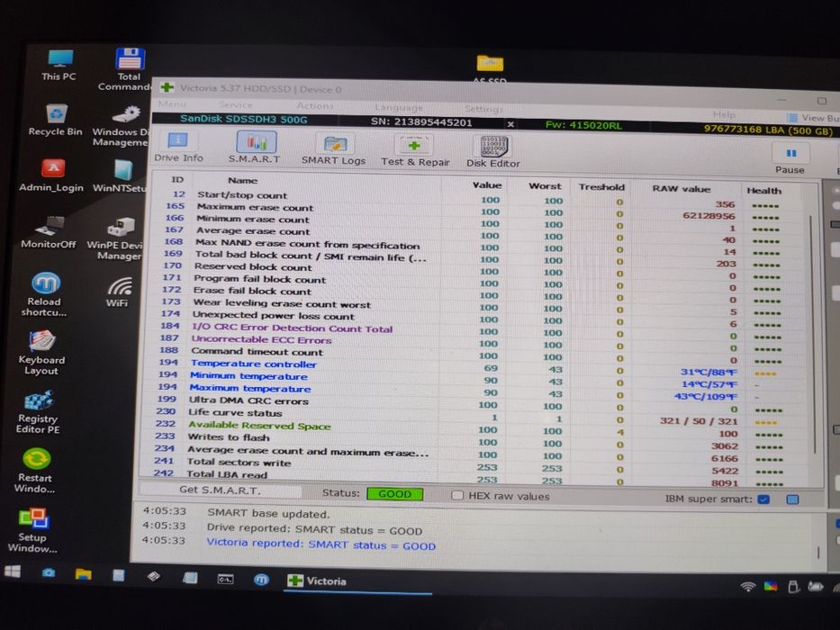The width and height of the screenshot is (840, 630).
Task: Click the Pause button icon
Action: click(x=790, y=154)
